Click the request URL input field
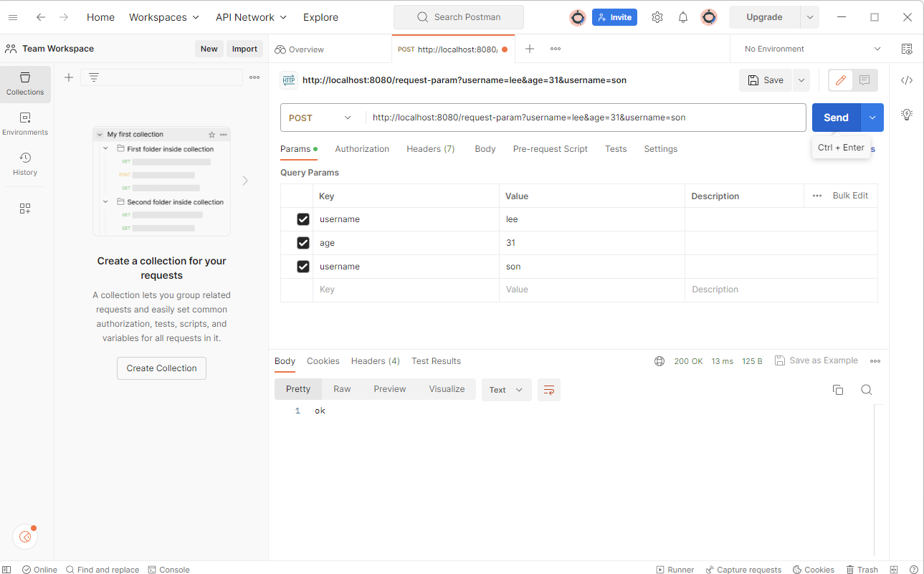The image size is (924, 574). pyautogui.click(x=586, y=118)
